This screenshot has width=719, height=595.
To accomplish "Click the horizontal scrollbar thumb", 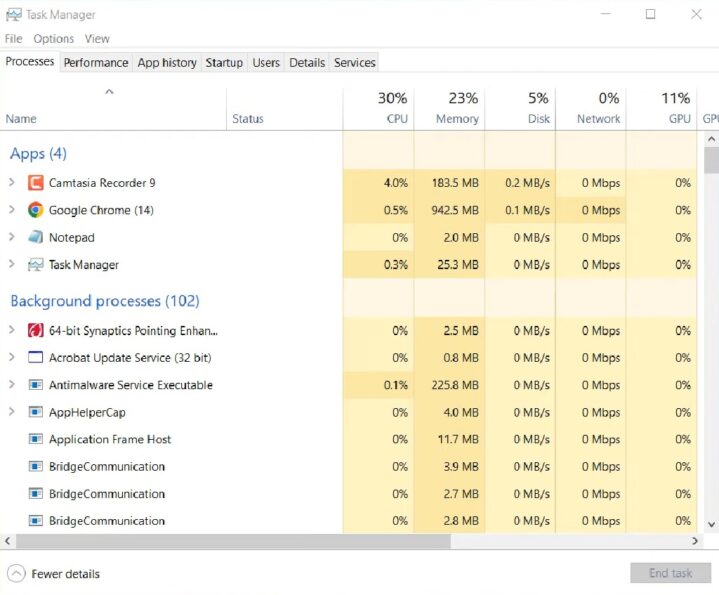I will click(x=233, y=541).
